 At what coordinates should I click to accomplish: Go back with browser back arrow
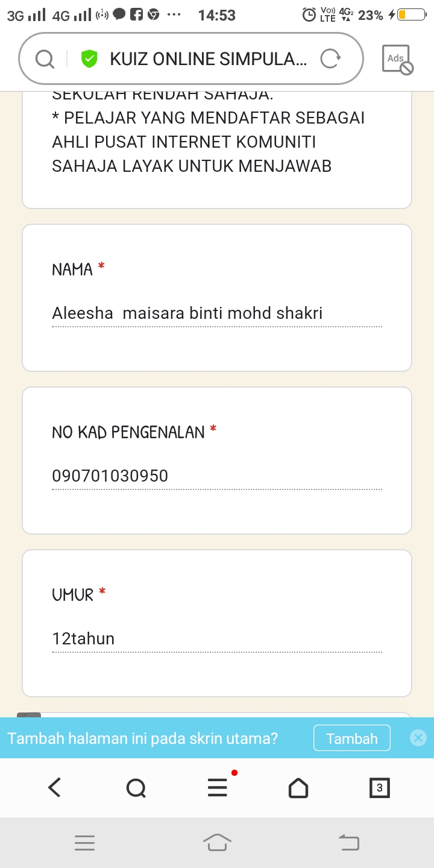coord(55,787)
